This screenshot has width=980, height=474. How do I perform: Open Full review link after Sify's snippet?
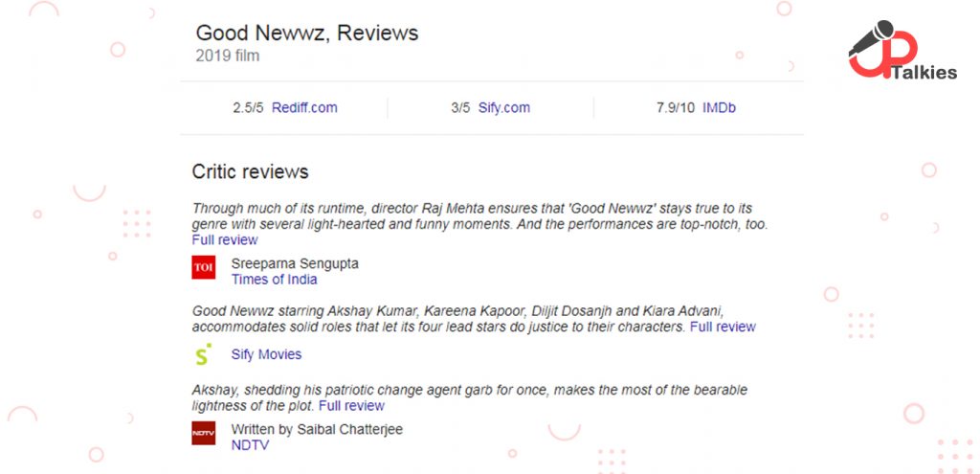click(723, 327)
